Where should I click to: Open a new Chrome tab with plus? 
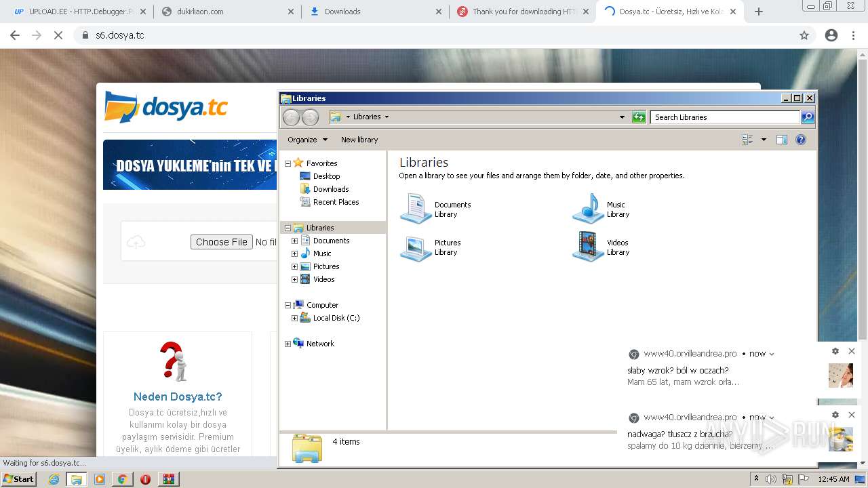point(759,12)
